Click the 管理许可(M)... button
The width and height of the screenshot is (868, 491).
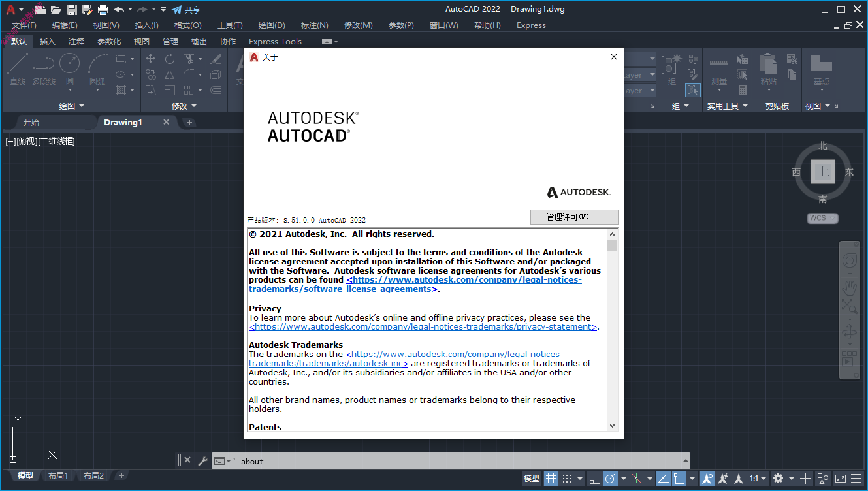coord(574,217)
